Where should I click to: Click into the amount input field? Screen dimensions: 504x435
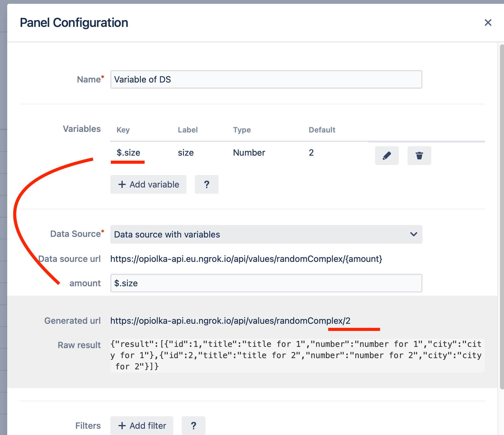tap(266, 283)
